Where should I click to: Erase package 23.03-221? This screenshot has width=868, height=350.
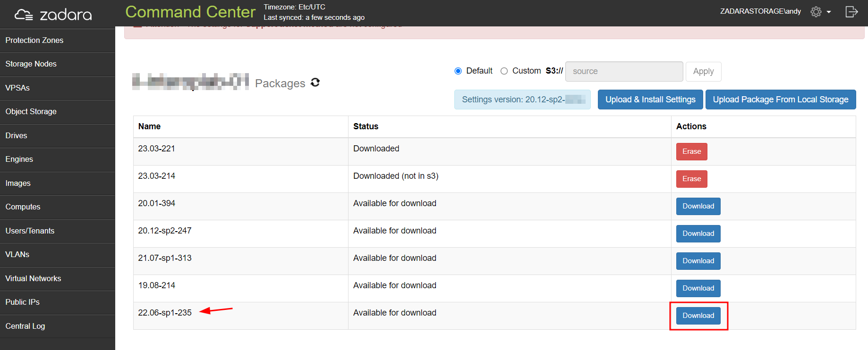[x=691, y=151]
